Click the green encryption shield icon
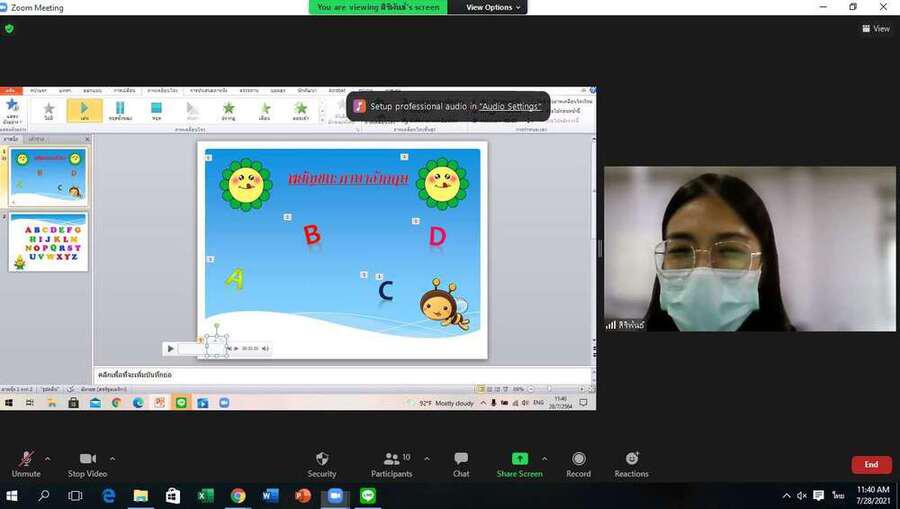Screen dimensions: 900x509 [9, 29]
